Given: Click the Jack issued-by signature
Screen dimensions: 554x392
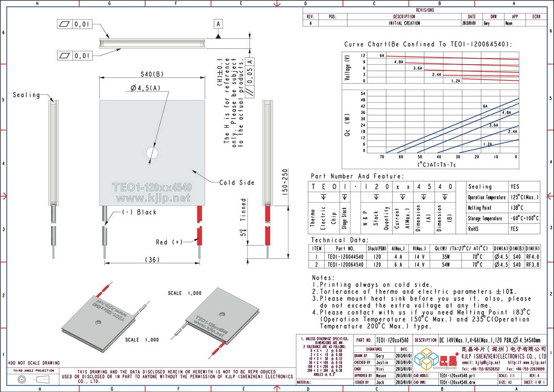Looking at the screenshot, I should pyautogui.click(x=380, y=382).
